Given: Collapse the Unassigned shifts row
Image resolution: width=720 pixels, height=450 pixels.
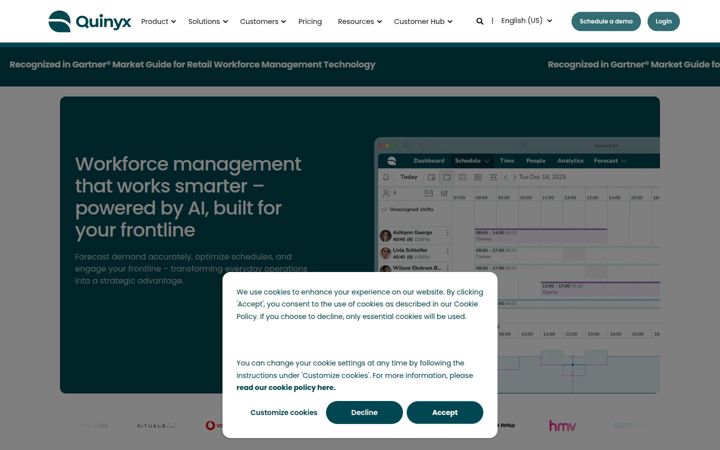Looking at the screenshot, I should (384, 209).
